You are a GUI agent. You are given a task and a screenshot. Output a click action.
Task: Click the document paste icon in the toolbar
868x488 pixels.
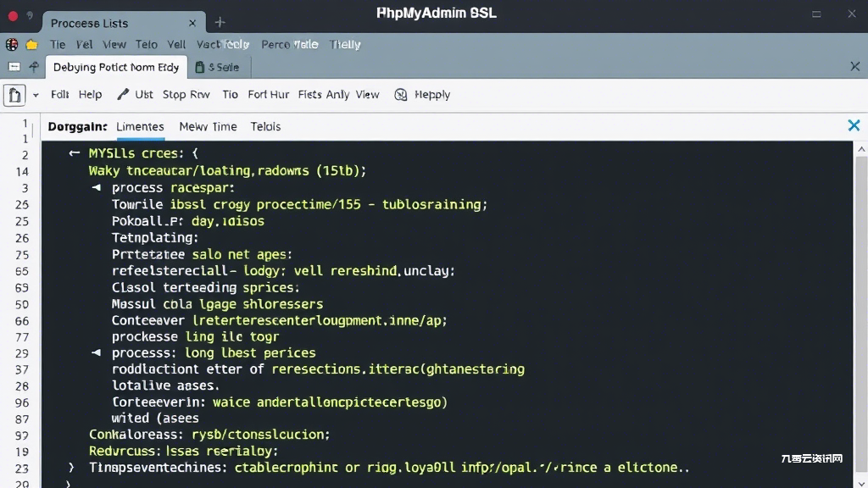[14, 95]
